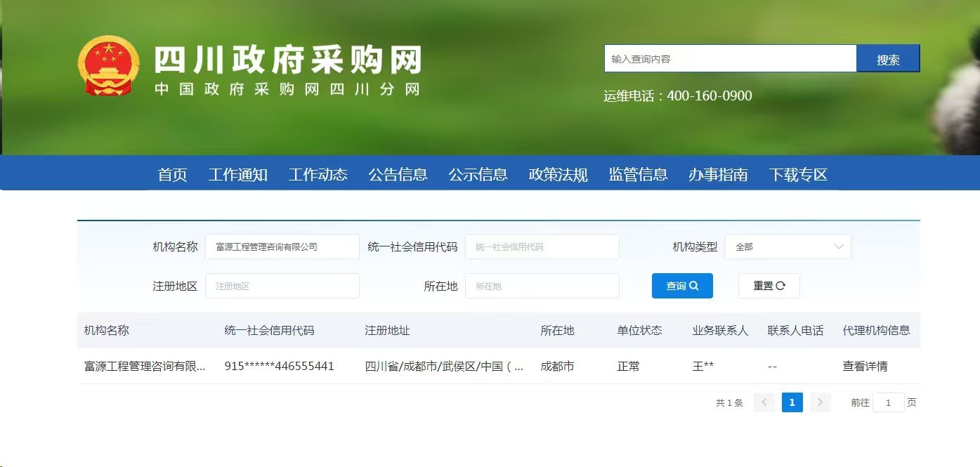Open the 首页 menu item
980x467 pixels.
point(172,174)
